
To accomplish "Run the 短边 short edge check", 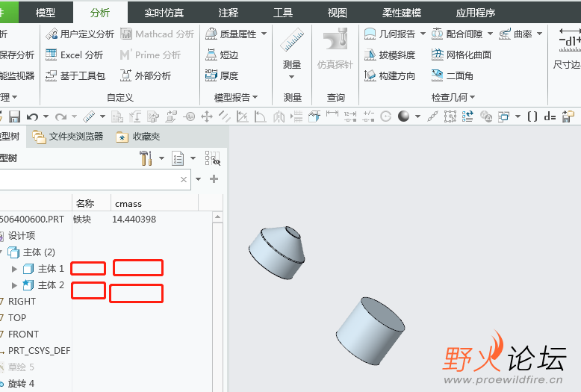I will (222, 55).
